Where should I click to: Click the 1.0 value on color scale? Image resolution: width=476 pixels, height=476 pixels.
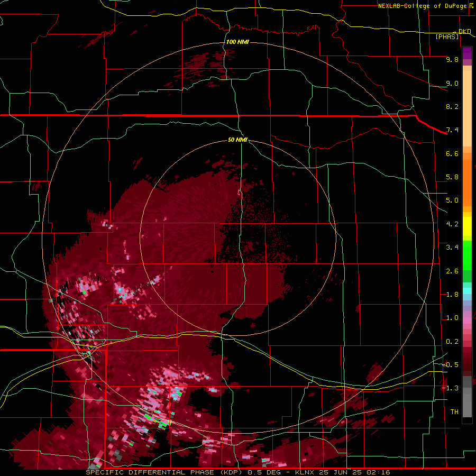[452, 318]
